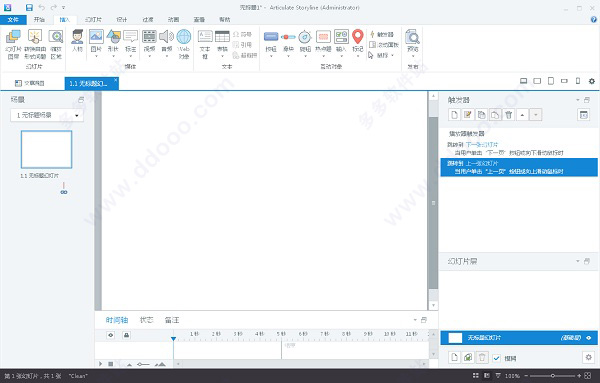The height and width of the screenshot is (383, 600).
Task: Copy the selected trigger
Action: coord(481,115)
